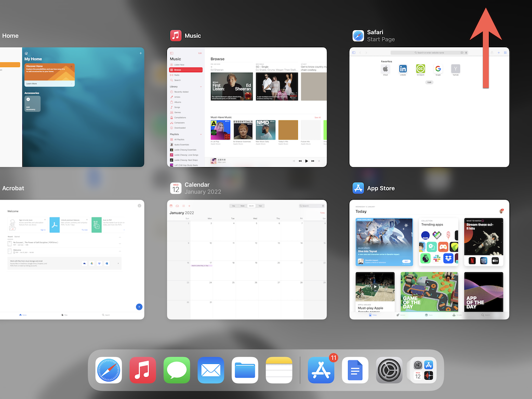Open Notes from the dock

click(x=279, y=370)
